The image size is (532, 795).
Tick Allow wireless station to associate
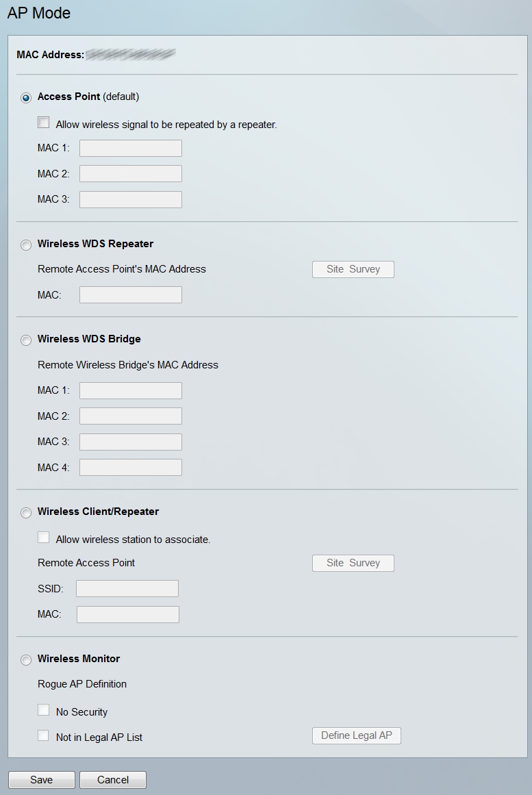tap(44, 538)
